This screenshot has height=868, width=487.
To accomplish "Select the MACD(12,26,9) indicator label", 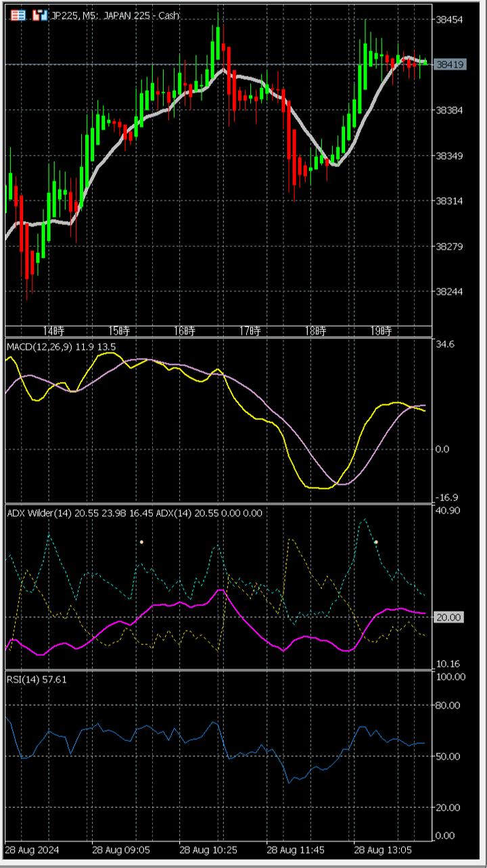I will click(61, 347).
